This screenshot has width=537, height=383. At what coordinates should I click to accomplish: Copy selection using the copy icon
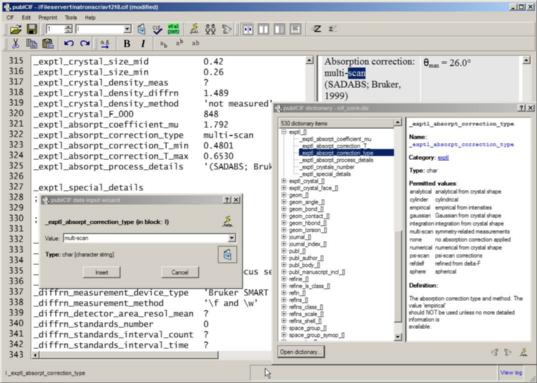click(x=32, y=44)
